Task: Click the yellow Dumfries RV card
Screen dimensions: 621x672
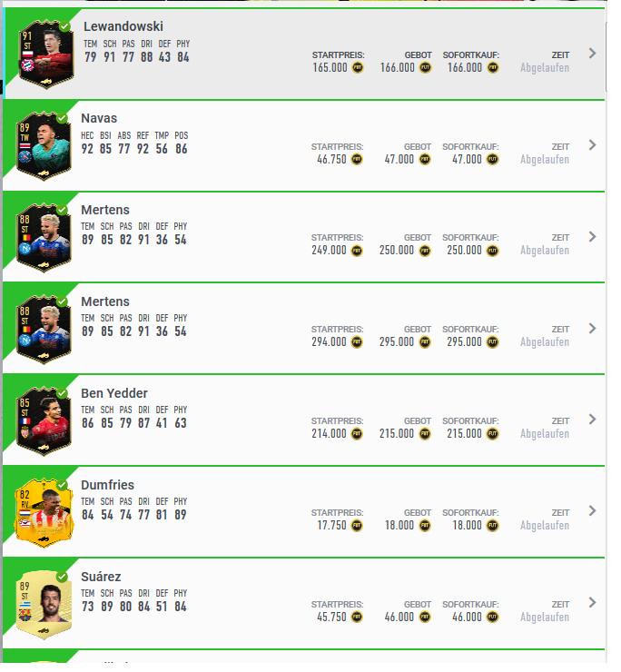Action: tap(44, 512)
